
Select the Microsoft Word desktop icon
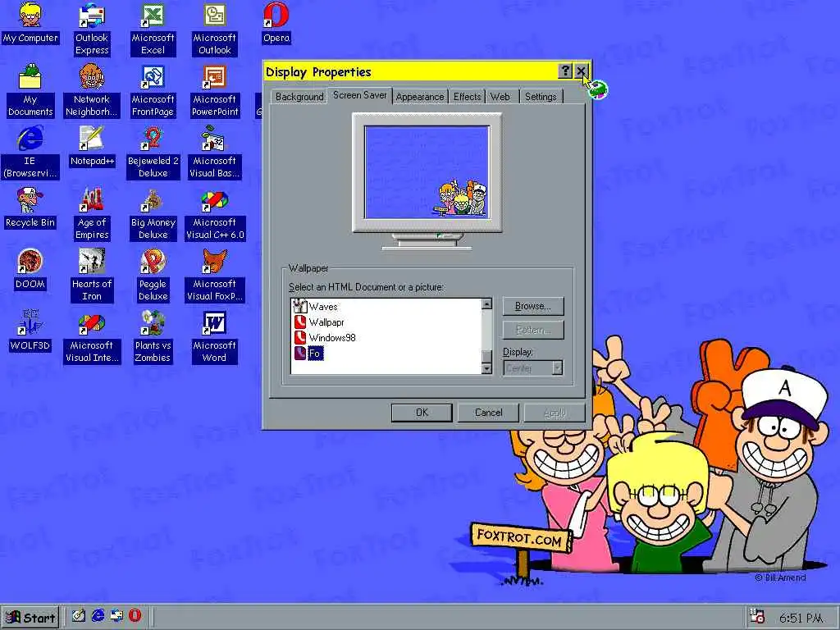pyautogui.click(x=214, y=337)
